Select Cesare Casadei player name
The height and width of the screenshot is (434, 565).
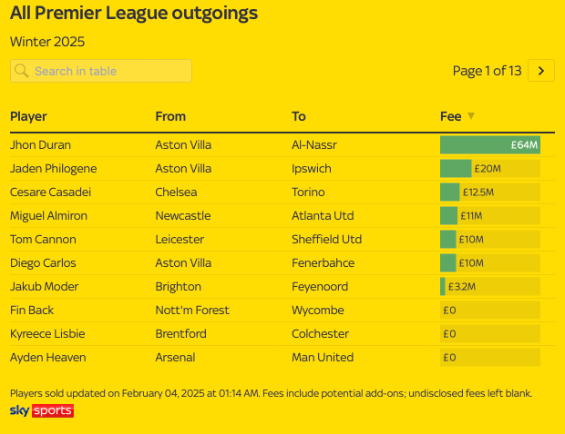[x=50, y=192]
